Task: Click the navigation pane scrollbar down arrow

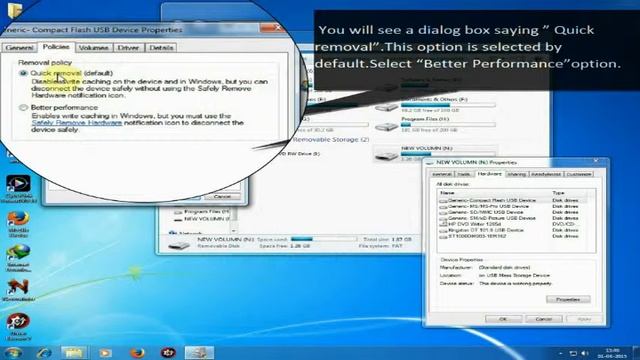Action: click(234, 231)
